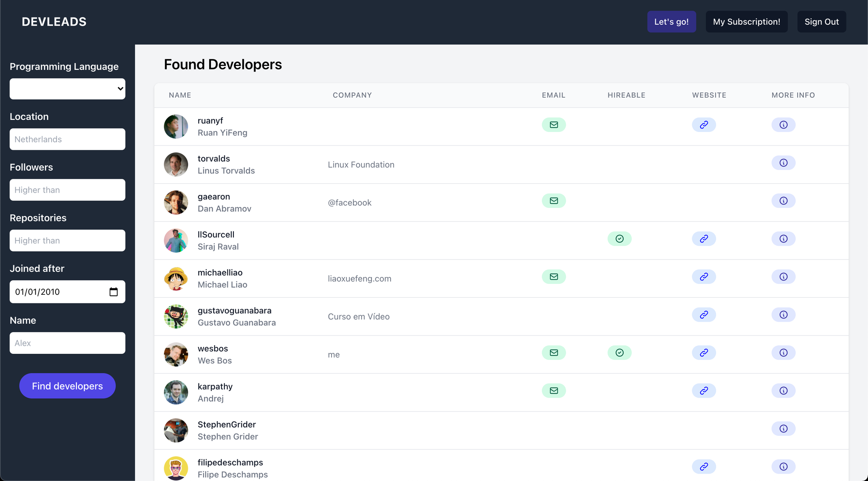Click Stephen Grider's profile thumbnail
The height and width of the screenshot is (481, 868).
[176, 430]
